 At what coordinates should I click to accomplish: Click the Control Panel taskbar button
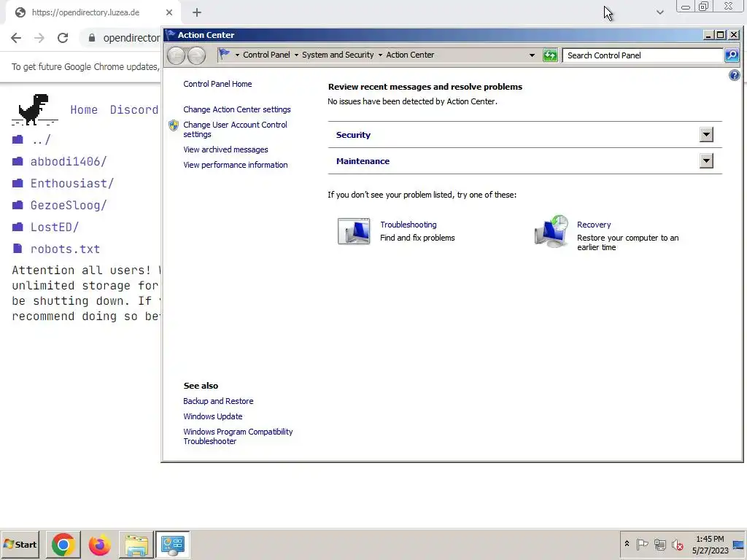172,545
